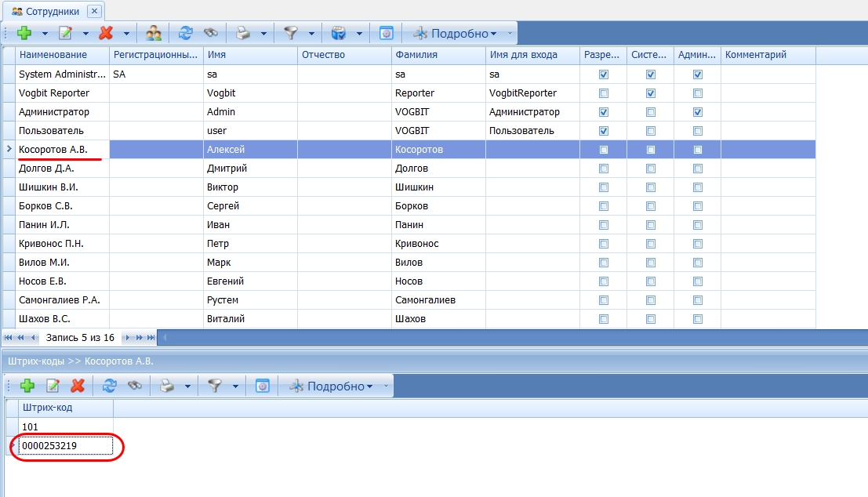Expand the print options dropdown in top toolbar

263,34
